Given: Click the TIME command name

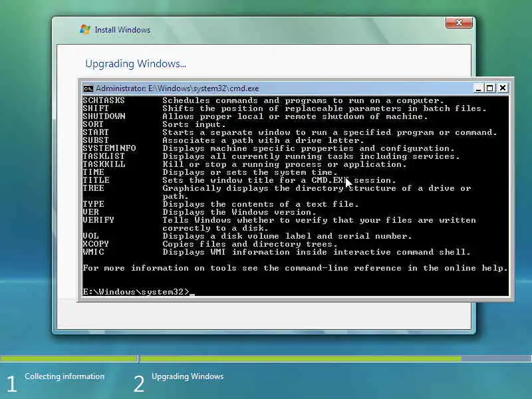Looking at the screenshot, I should [93, 172].
